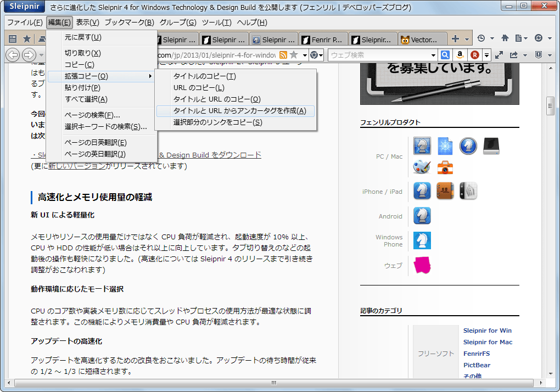
Task: Expand the bookmark star dropdown in address bar
Action: 305,55
